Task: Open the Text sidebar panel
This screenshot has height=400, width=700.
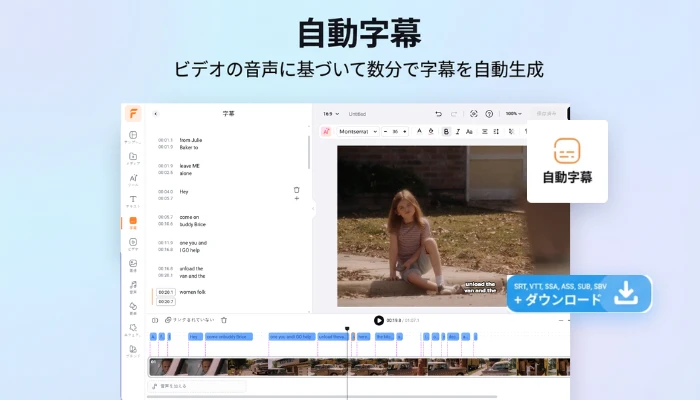Action: tap(133, 201)
